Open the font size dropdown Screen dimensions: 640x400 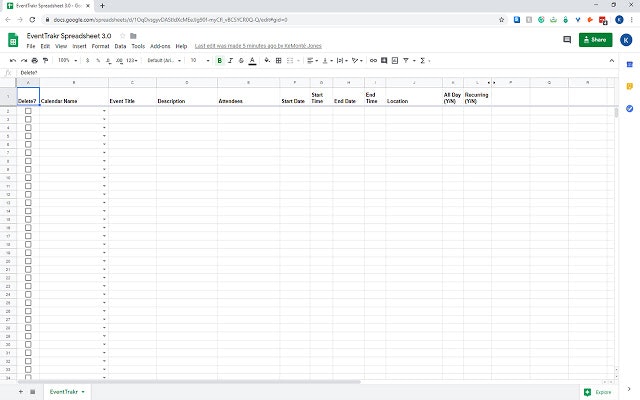200,60
